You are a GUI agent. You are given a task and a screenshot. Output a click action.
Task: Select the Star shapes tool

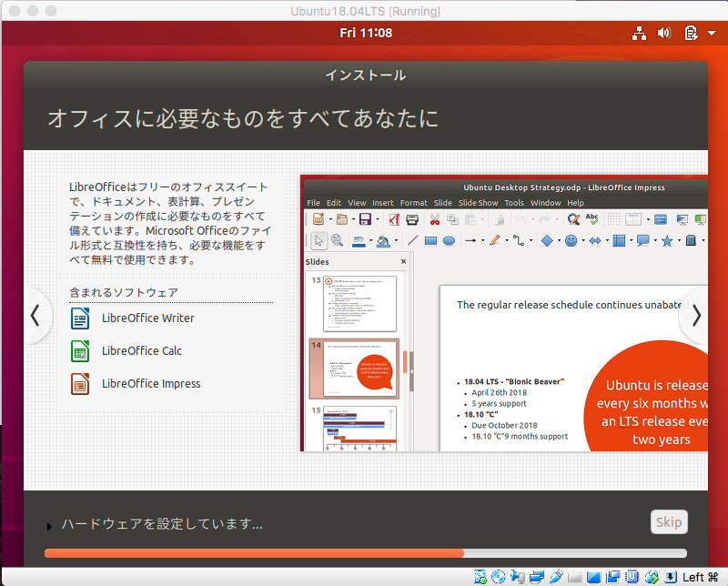click(667, 240)
